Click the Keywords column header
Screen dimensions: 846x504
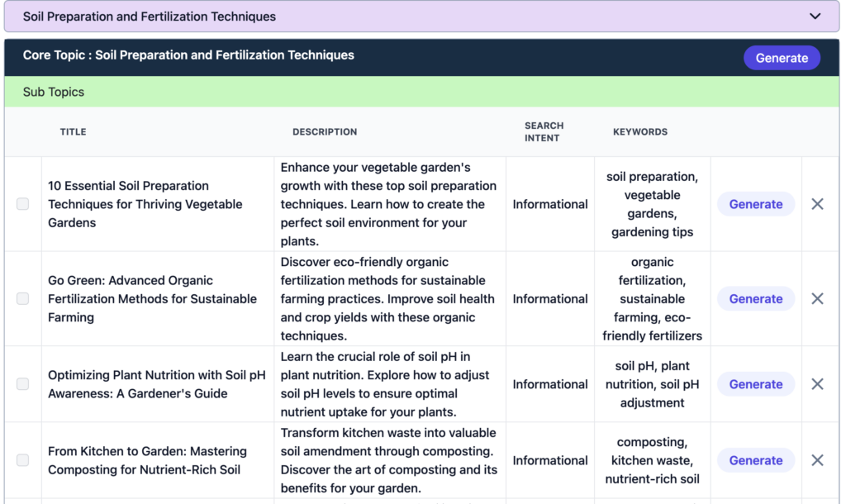639,132
